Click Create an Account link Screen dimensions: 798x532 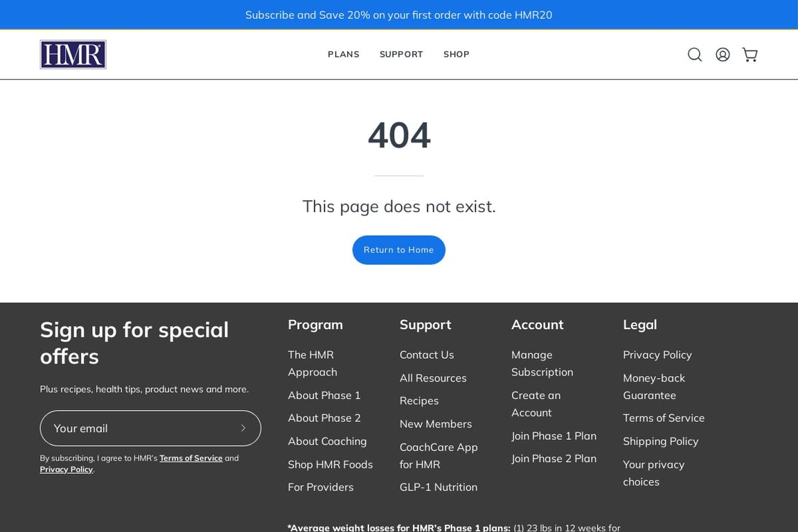tap(536, 405)
